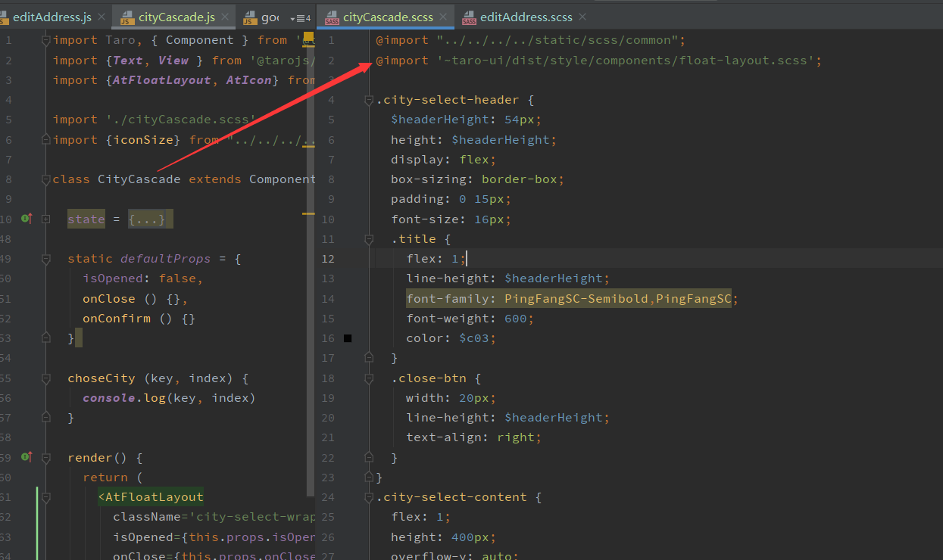Click fold end marker at scss line 22
Image resolution: width=943 pixels, height=560 pixels.
(369, 458)
